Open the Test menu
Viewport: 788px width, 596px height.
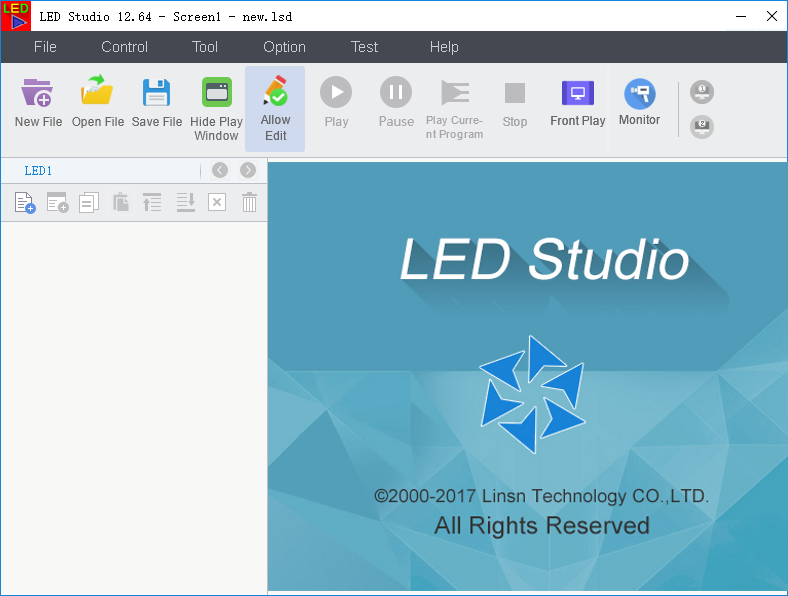tap(364, 47)
